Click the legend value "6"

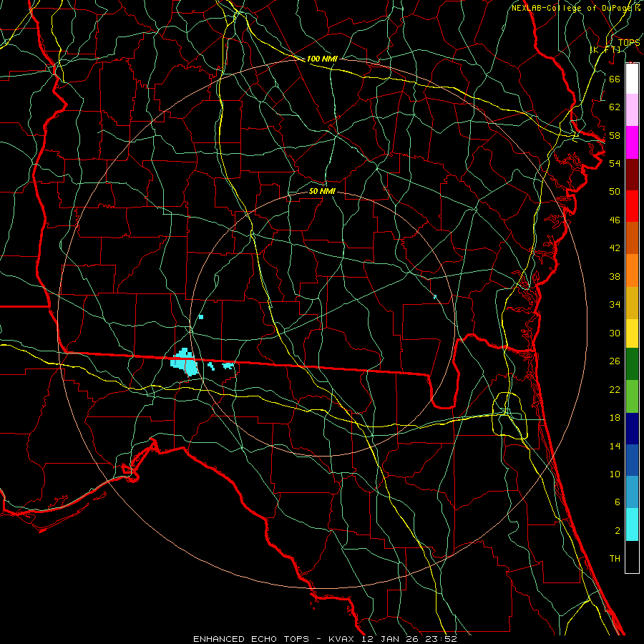pos(617,502)
